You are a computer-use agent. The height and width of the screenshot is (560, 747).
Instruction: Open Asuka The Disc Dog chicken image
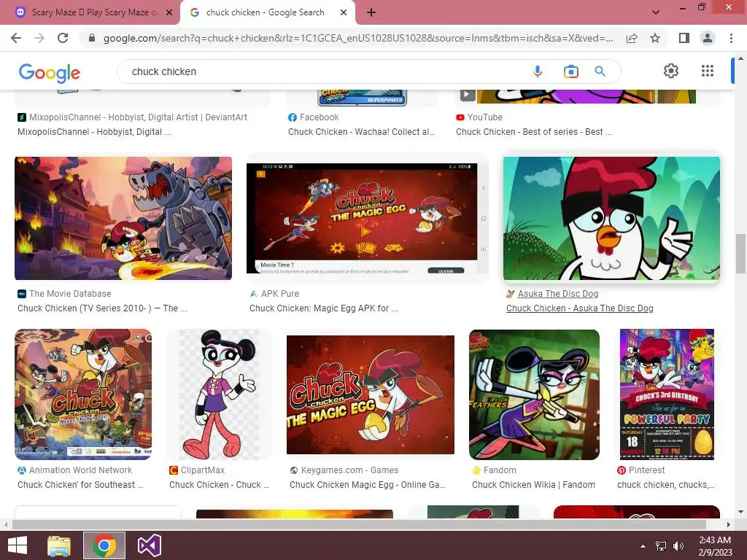point(612,218)
